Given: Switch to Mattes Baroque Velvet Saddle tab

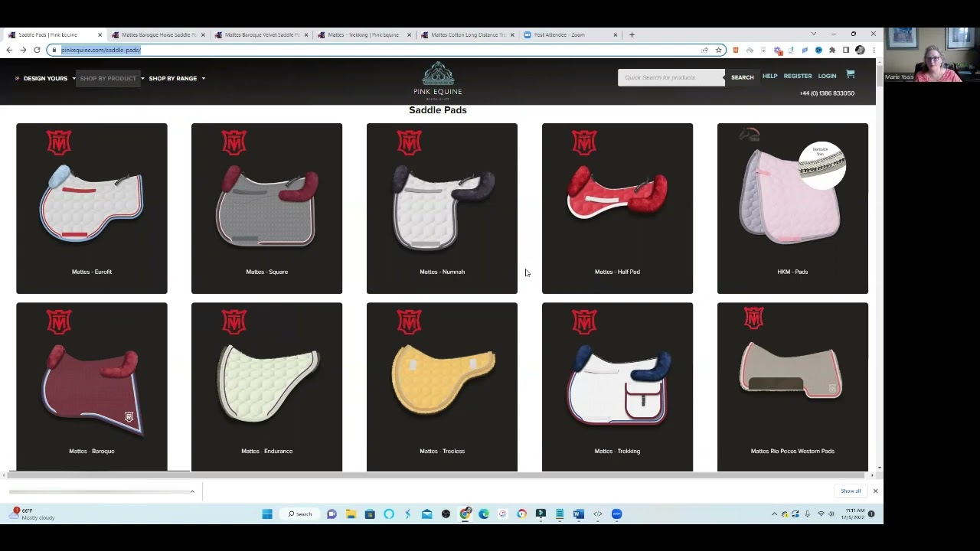Looking at the screenshot, I should 263,34.
